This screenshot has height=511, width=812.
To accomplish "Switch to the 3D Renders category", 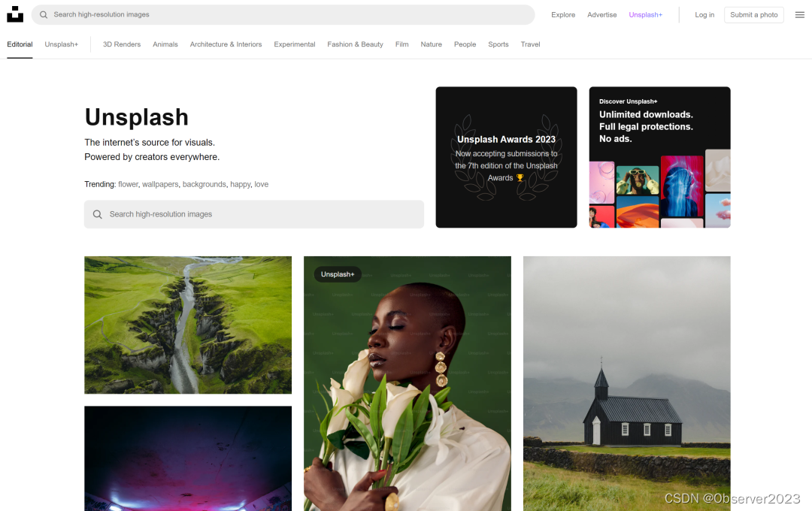I will click(x=122, y=44).
